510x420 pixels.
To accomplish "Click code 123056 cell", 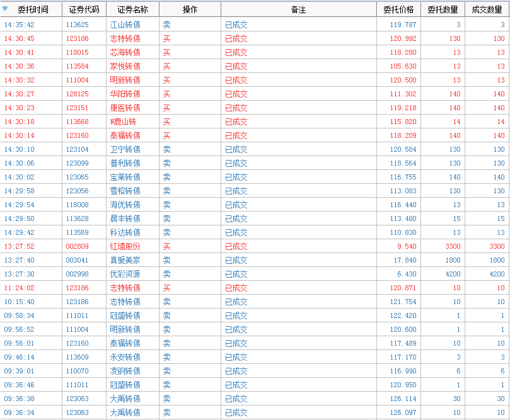I will tap(77, 191).
